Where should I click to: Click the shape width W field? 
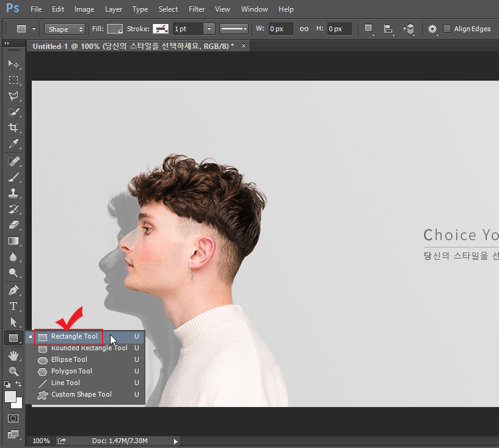[281, 29]
